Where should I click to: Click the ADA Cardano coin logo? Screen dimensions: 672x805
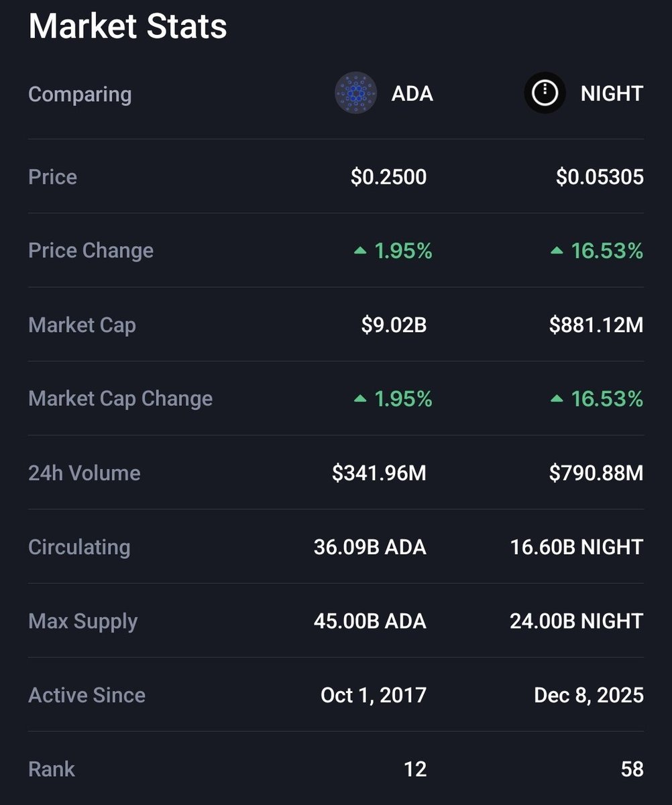[355, 93]
